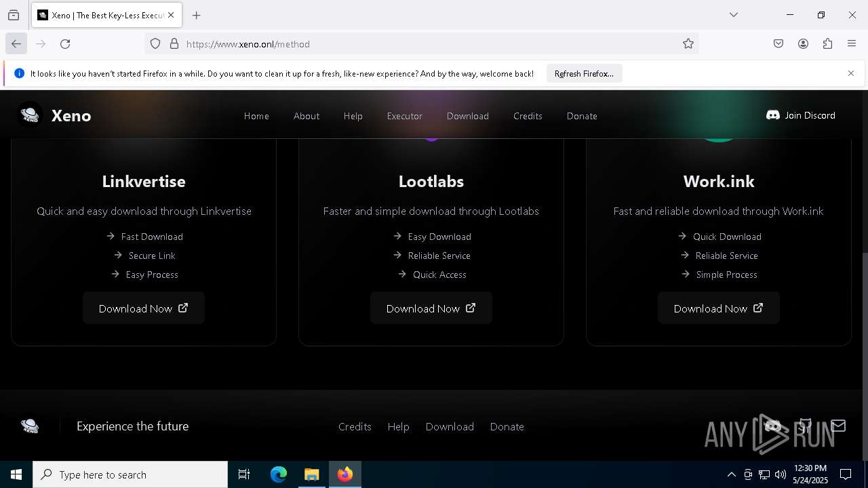The image size is (868, 488).
Task: Click the Quick Download feature text
Action: 727,237
